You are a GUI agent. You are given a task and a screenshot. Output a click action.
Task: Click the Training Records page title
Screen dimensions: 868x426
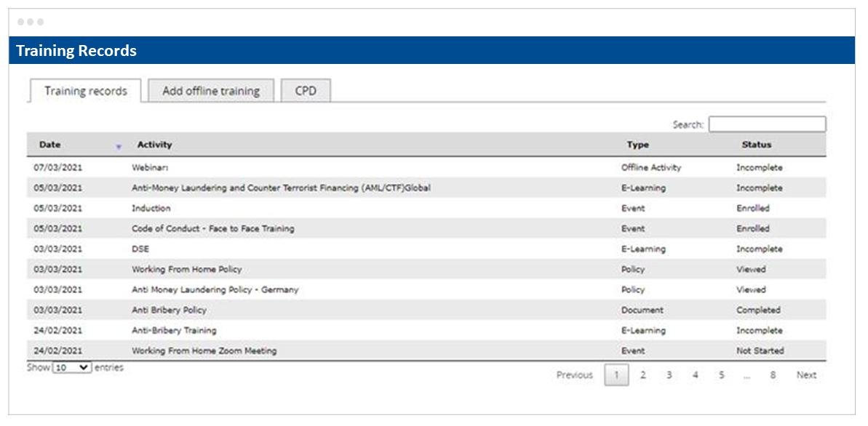(76, 50)
